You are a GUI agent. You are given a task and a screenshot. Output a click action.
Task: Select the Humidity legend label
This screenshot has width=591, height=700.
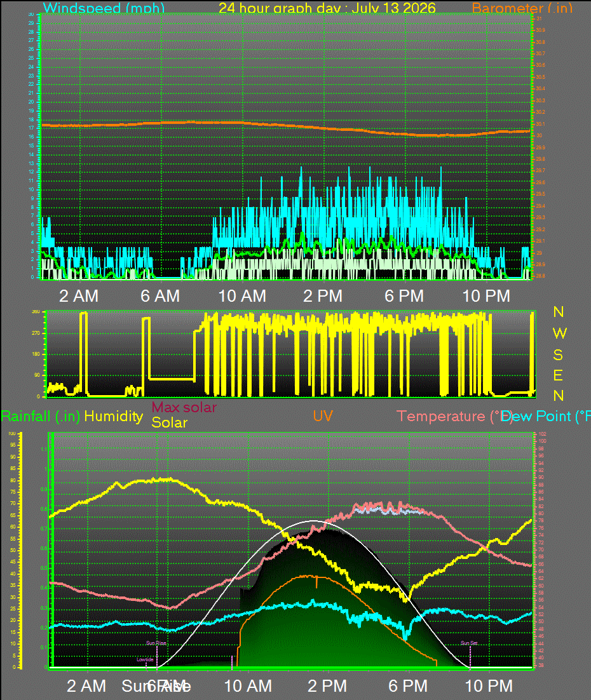[x=114, y=417]
